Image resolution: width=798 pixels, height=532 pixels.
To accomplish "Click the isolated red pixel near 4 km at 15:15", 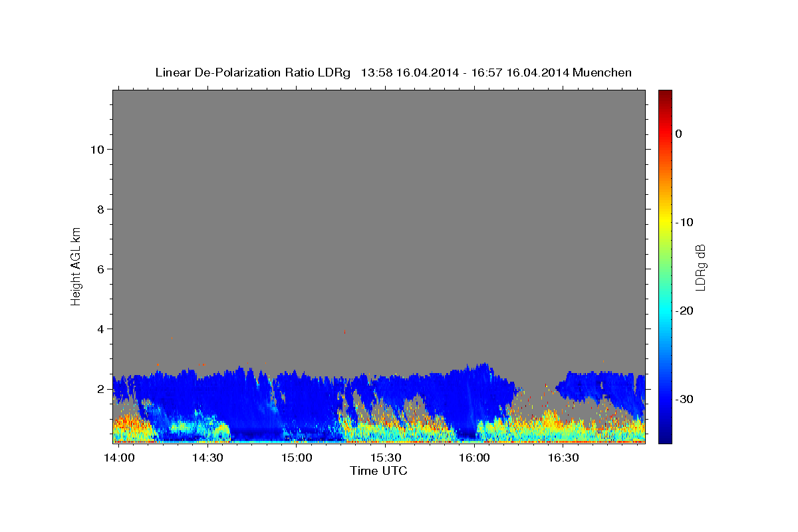I will [344, 331].
